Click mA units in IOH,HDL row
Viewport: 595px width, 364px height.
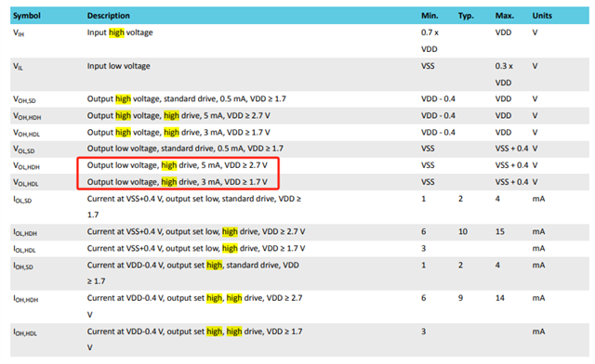pyautogui.click(x=538, y=331)
